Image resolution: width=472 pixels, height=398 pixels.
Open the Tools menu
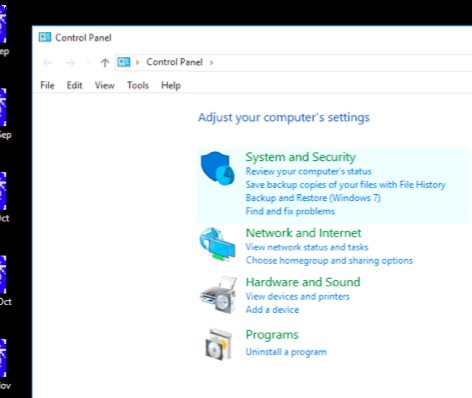pos(138,85)
